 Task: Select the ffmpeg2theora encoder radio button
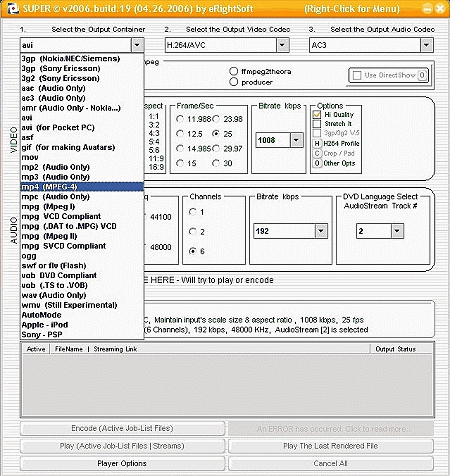234,71
